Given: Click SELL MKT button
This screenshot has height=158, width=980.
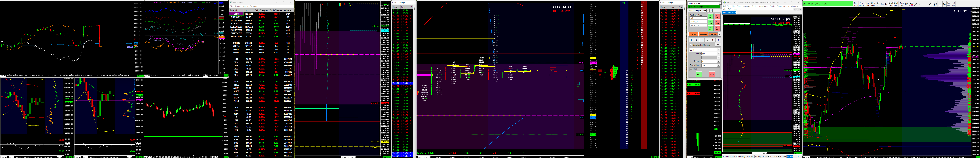Looking at the screenshot, I should (717, 16).
